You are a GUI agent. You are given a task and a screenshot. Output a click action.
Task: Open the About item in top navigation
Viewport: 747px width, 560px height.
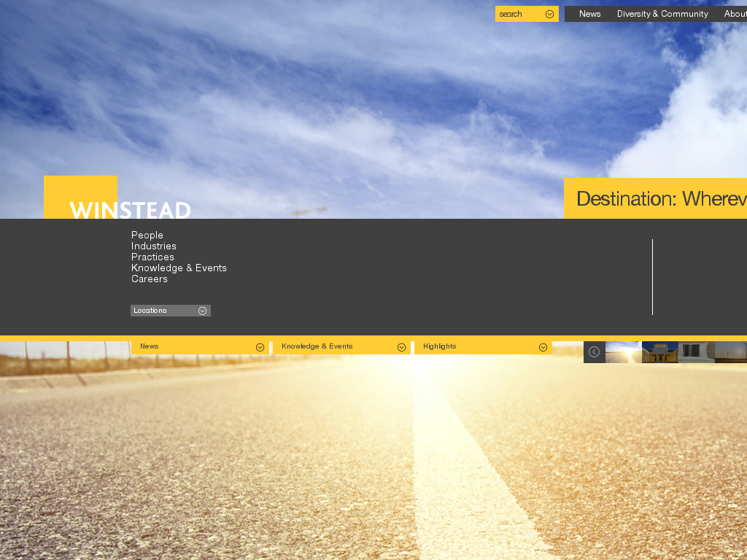[x=735, y=14]
